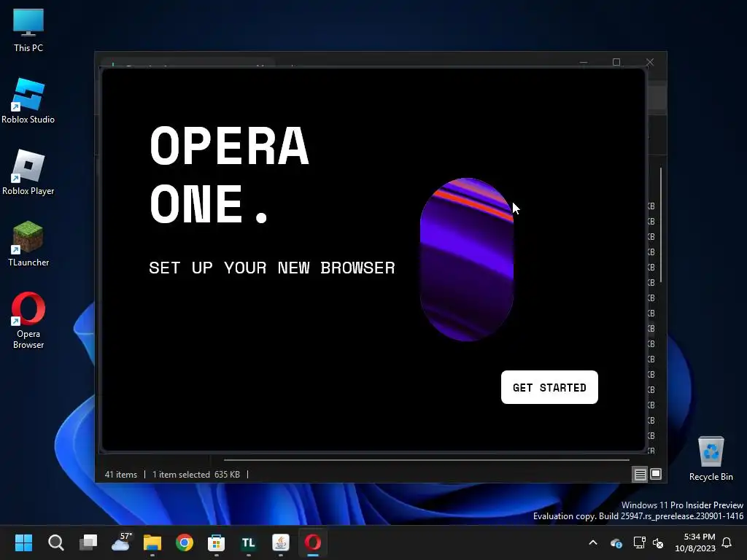Open taskbar Search
The image size is (747, 560).
click(x=55, y=542)
